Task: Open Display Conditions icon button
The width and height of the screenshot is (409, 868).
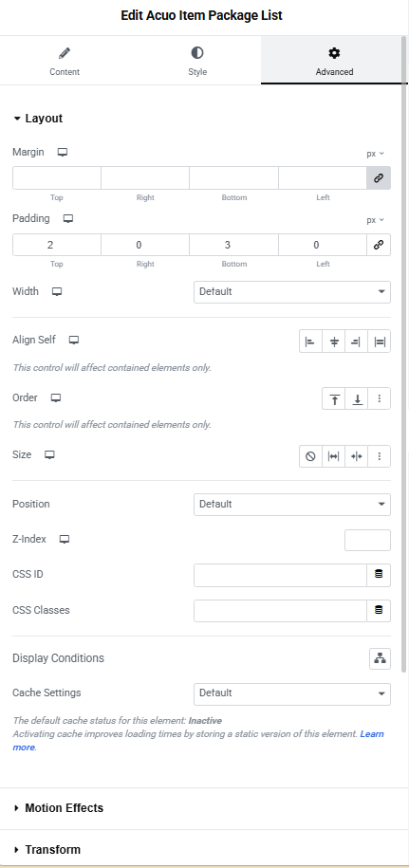Action: [x=380, y=658]
